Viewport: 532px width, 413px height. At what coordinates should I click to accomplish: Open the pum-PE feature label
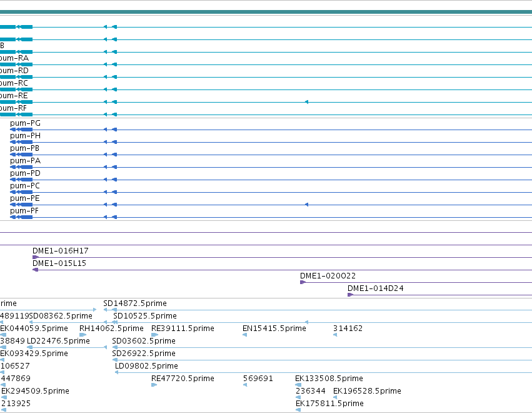coord(25,198)
